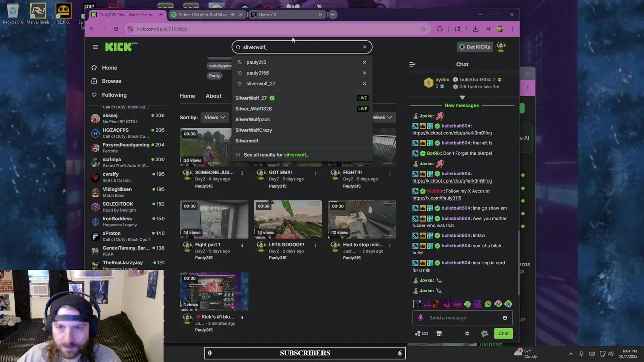Open options for SOMEONE JUS... clip

[x=242, y=173]
